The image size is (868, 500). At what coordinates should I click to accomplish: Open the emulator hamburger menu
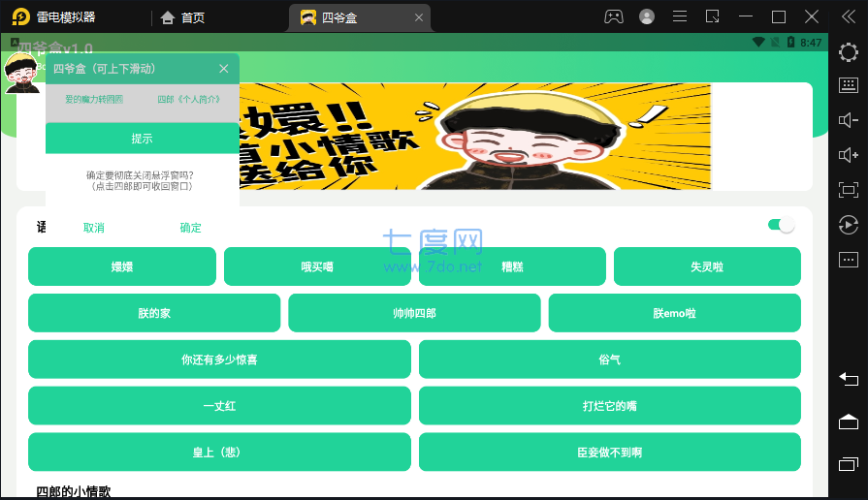[x=680, y=16]
